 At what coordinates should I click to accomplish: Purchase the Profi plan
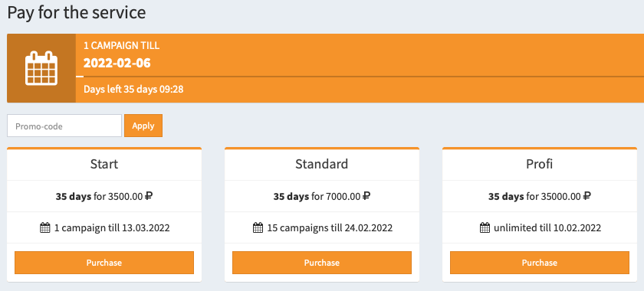[540, 263]
